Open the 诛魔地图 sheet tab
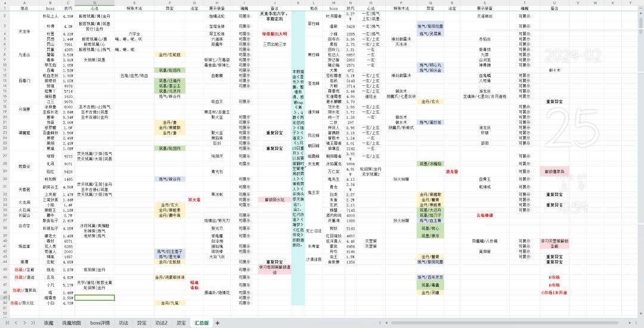This screenshot has width=644, height=328. tap(72, 323)
